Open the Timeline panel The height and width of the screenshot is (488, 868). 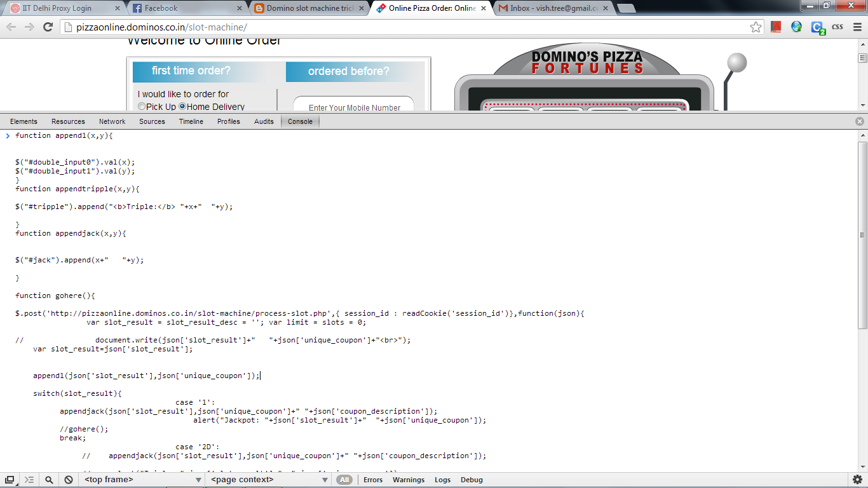point(191,121)
